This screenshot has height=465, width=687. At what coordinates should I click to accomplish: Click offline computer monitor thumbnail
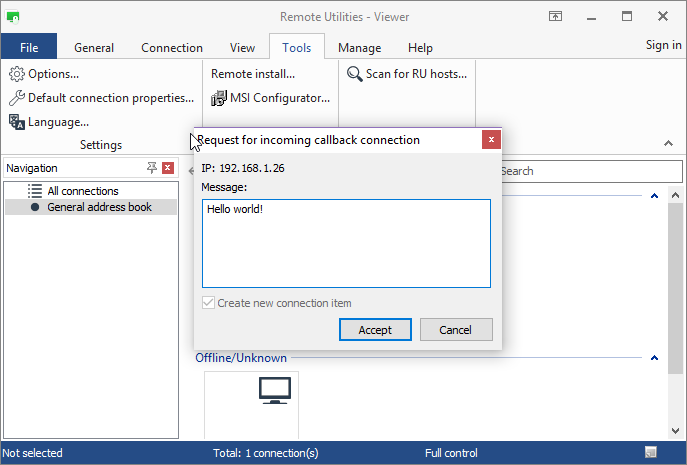[x=273, y=391]
